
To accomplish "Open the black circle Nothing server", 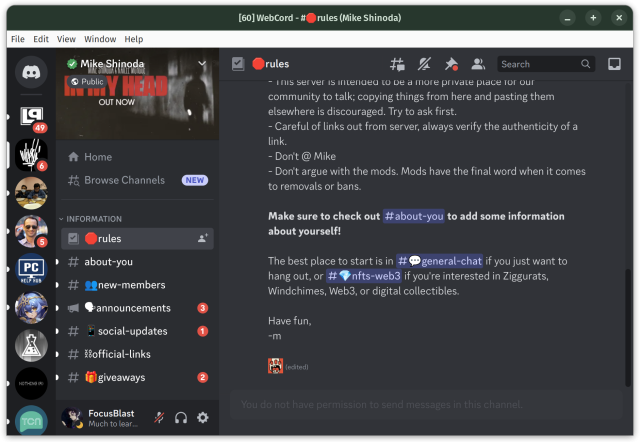I will pos(31,383).
